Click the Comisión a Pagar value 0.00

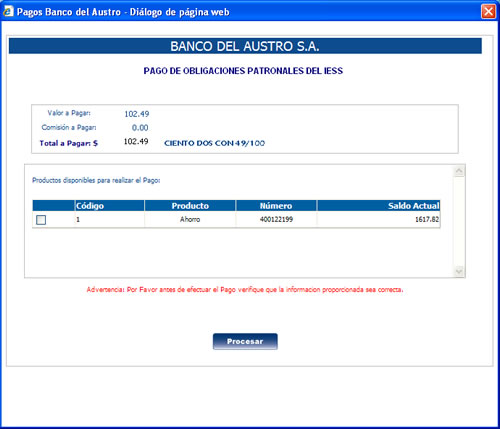click(140, 128)
